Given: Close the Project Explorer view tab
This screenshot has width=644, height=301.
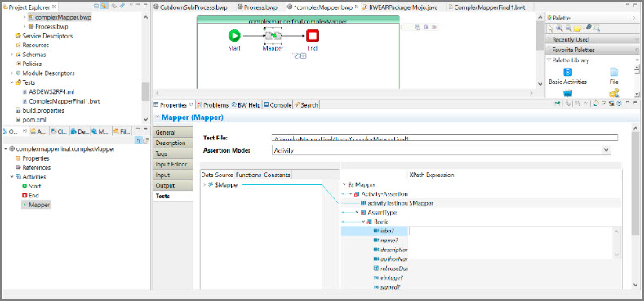Looking at the screenshot, I should 55,7.
